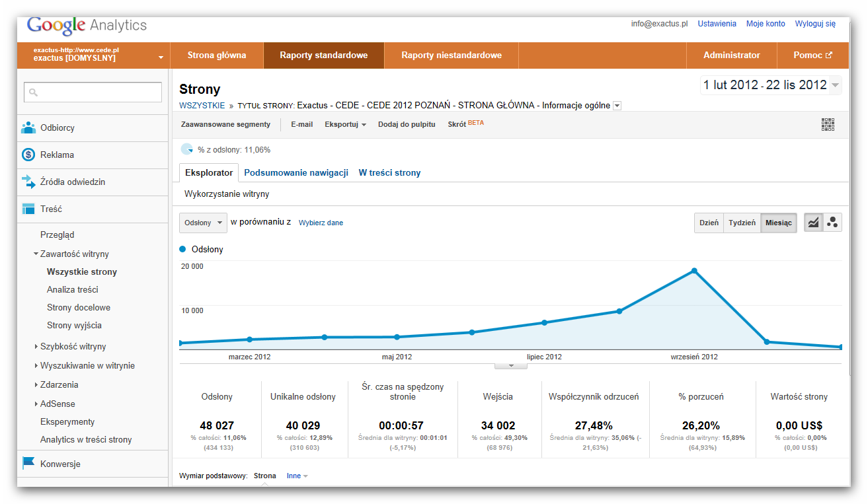
Task: Open the Raporty niestandardowe tab
Action: 452,55
